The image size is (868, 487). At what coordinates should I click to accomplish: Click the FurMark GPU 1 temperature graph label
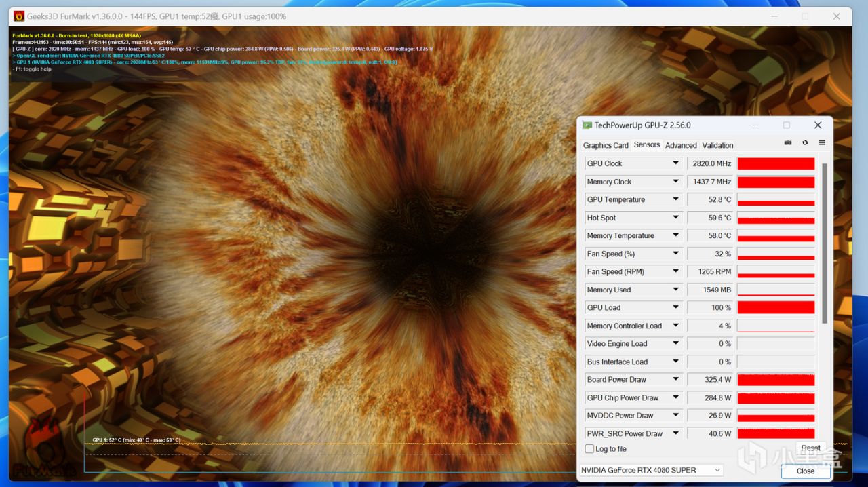[136, 440]
